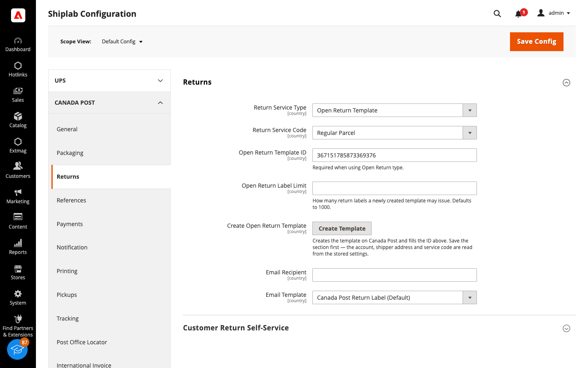Screen dimensions: 588x368
Task: Click the Shiplab Configuration page title
Action: pyautogui.click(x=92, y=14)
